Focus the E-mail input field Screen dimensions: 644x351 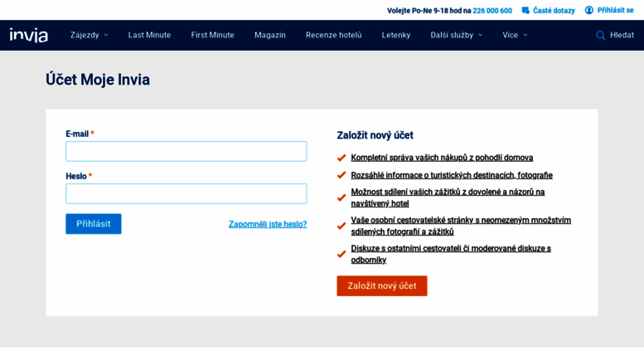pyautogui.click(x=186, y=151)
